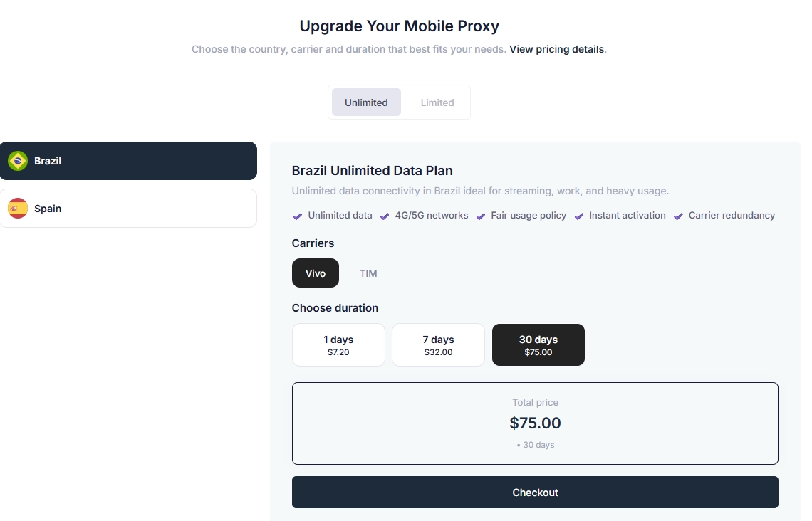812x521 pixels.
Task: Click the 4G/5G networks checkmark icon
Action: pyautogui.click(x=385, y=216)
